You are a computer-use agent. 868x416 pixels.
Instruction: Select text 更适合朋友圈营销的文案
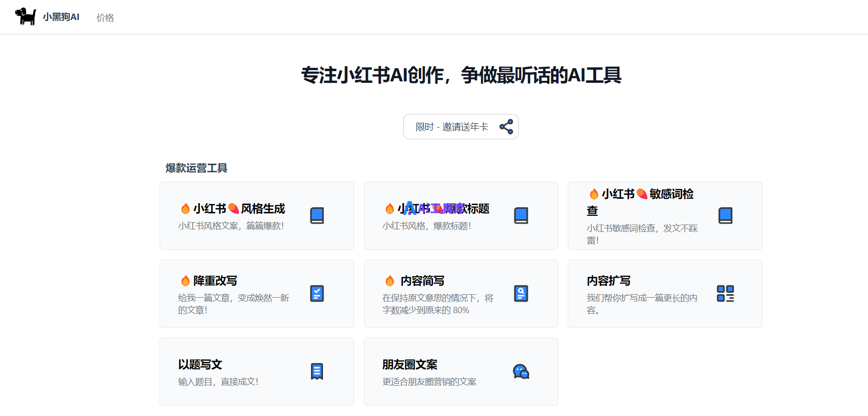click(429, 381)
